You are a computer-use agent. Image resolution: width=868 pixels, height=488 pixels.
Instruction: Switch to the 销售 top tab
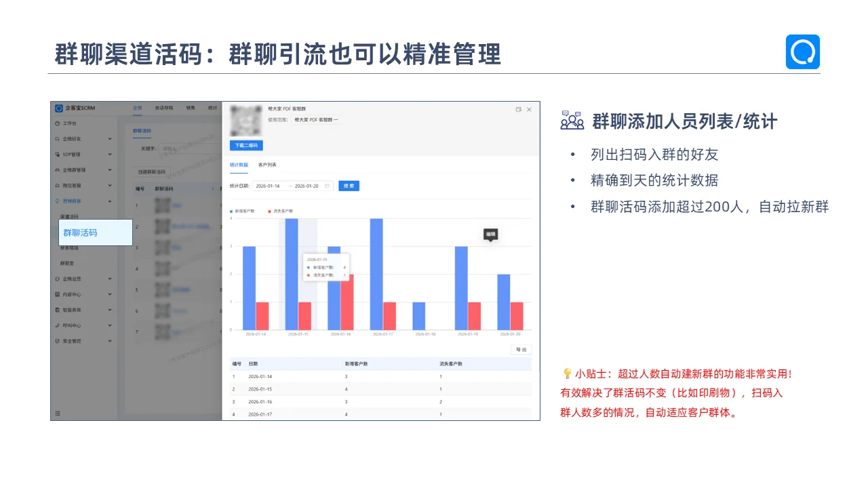click(x=191, y=108)
